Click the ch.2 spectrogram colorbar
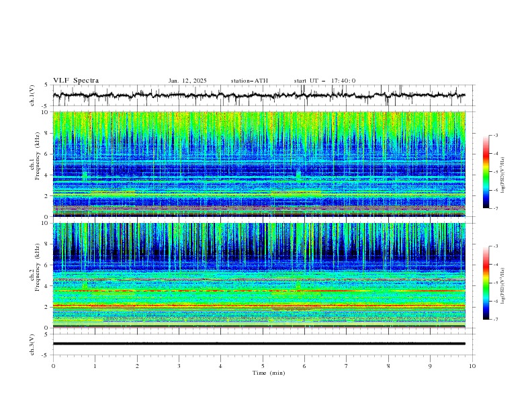Viewport: 532px width, 411px height. (x=486, y=283)
